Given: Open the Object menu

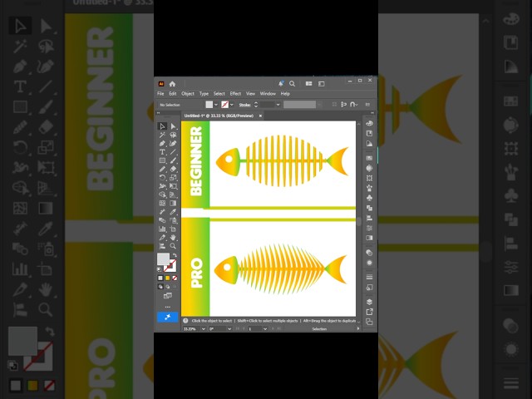Looking at the screenshot, I should [x=188, y=94].
